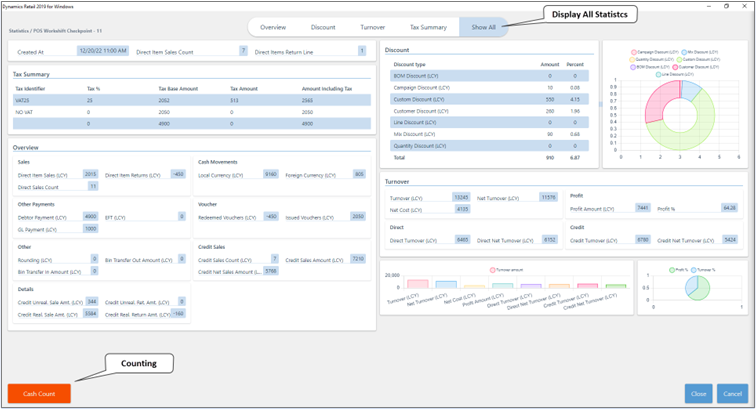Image resolution: width=756 pixels, height=409 pixels.
Task: Click the Direct Items Return Line value
Action: click(362, 51)
